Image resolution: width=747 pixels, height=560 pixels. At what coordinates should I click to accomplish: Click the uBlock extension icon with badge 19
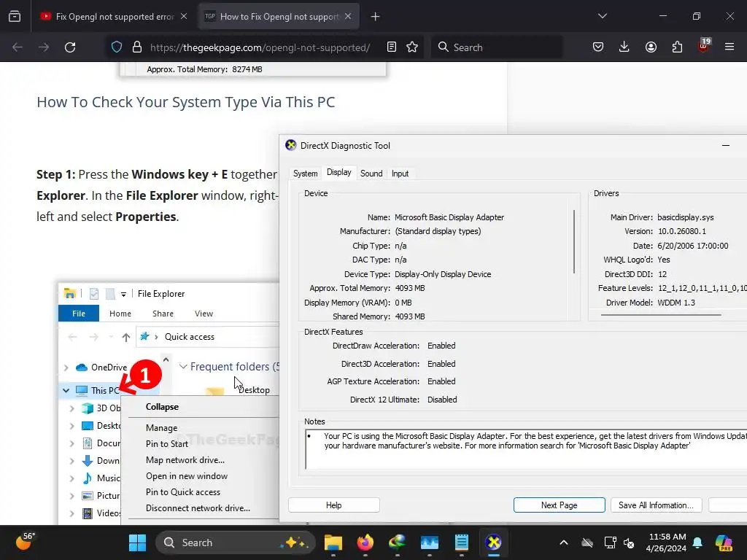pos(704,45)
